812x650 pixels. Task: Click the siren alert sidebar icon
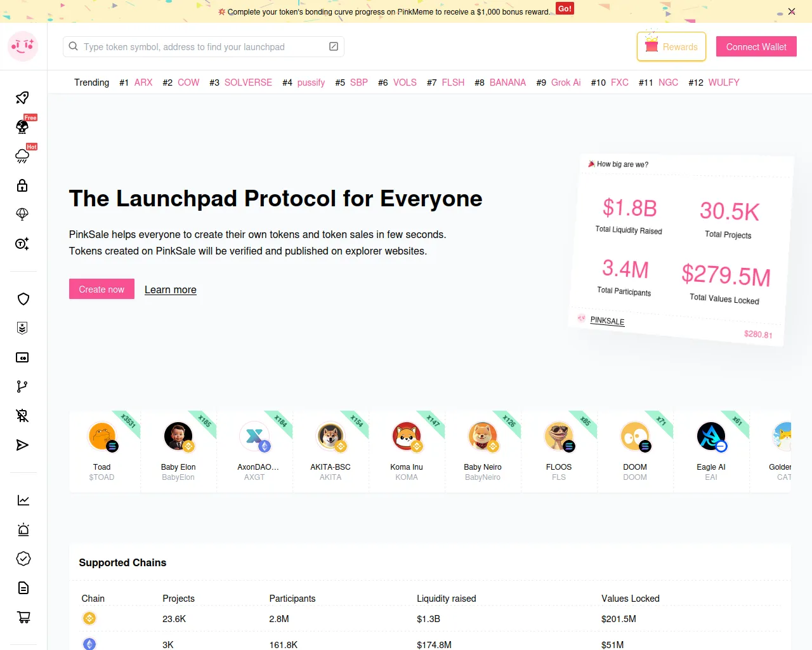coord(23,529)
